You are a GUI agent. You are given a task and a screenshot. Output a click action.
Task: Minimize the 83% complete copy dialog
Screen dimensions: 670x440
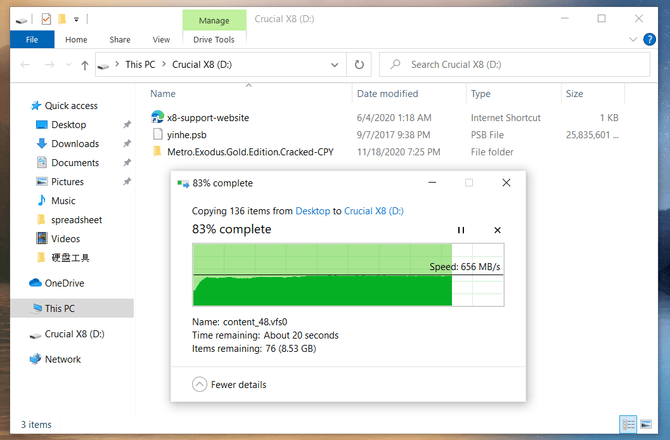[x=432, y=183]
